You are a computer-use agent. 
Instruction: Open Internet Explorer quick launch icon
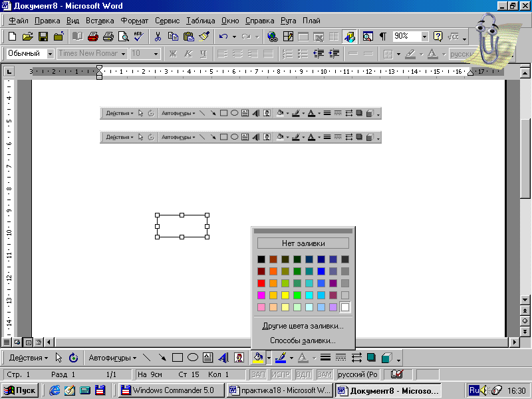point(55,390)
